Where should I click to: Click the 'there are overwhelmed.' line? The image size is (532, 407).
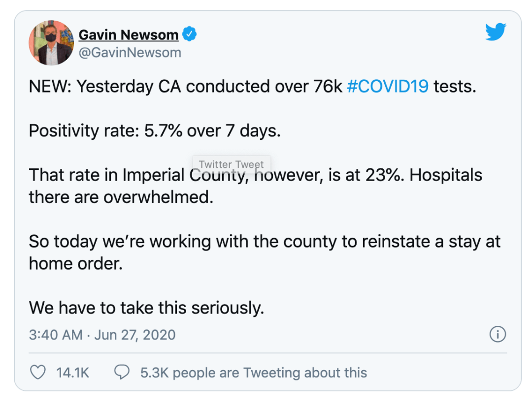121,197
